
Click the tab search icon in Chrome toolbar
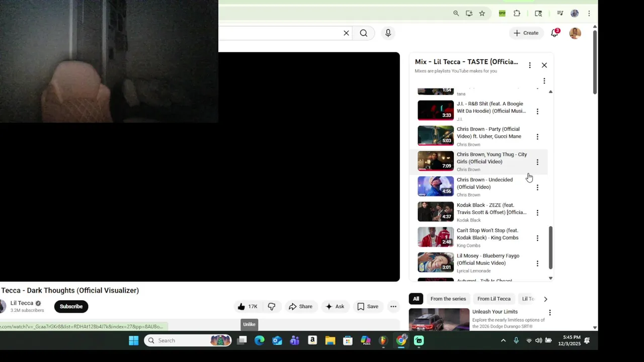(x=538, y=14)
